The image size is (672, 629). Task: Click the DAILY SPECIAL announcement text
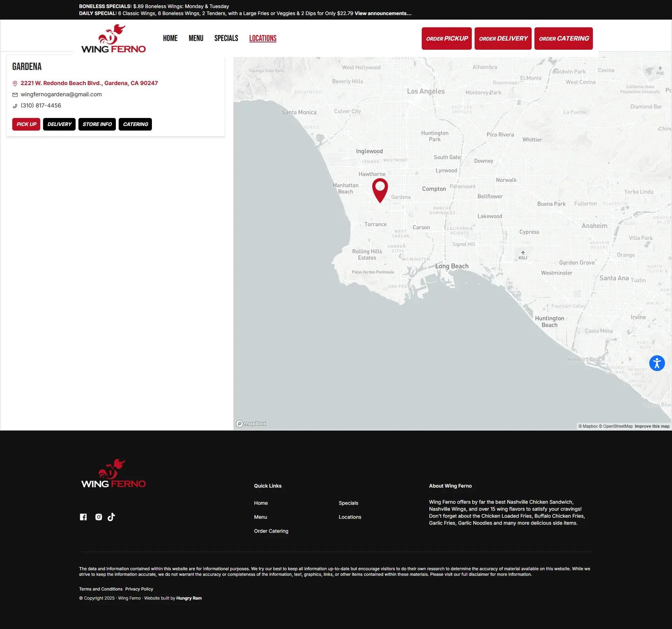pos(216,13)
